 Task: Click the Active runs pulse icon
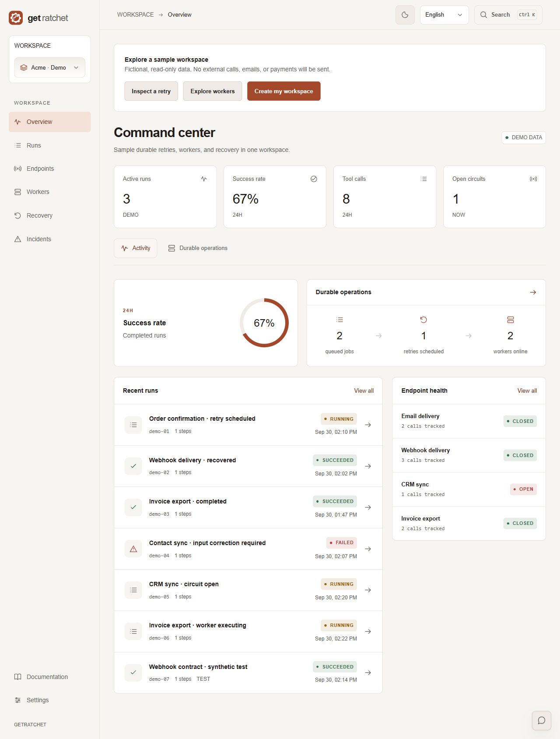tap(204, 179)
